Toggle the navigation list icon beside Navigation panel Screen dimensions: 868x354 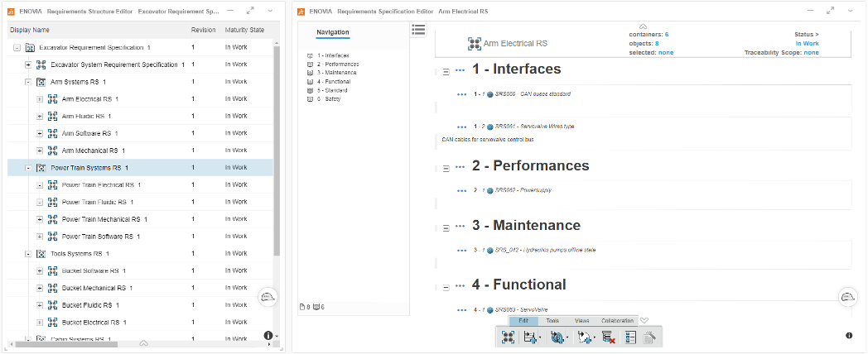pyautogui.click(x=418, y=29)
